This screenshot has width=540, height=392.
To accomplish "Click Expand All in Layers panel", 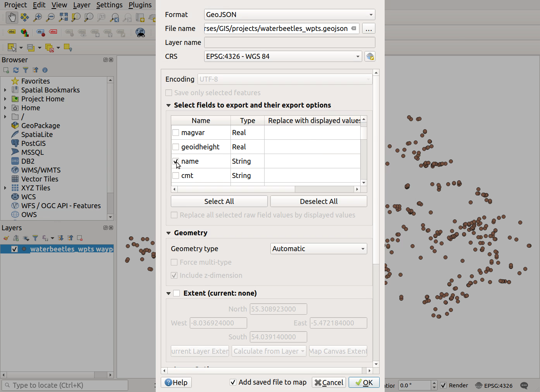I will (60, 238).
